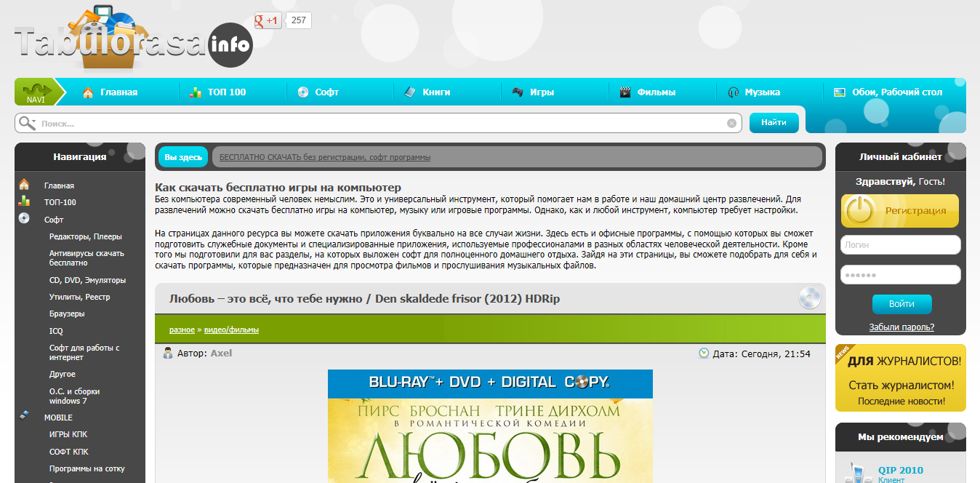Image resolution: width=980 pixels, height=483 pixels.
Task: Click the house icon in the Навигация sidebar
Action: pyautogui.click(x=24, y=185)
